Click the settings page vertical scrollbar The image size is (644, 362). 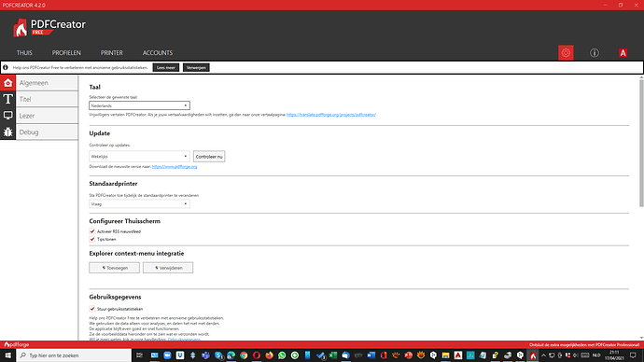pos(641,143)
